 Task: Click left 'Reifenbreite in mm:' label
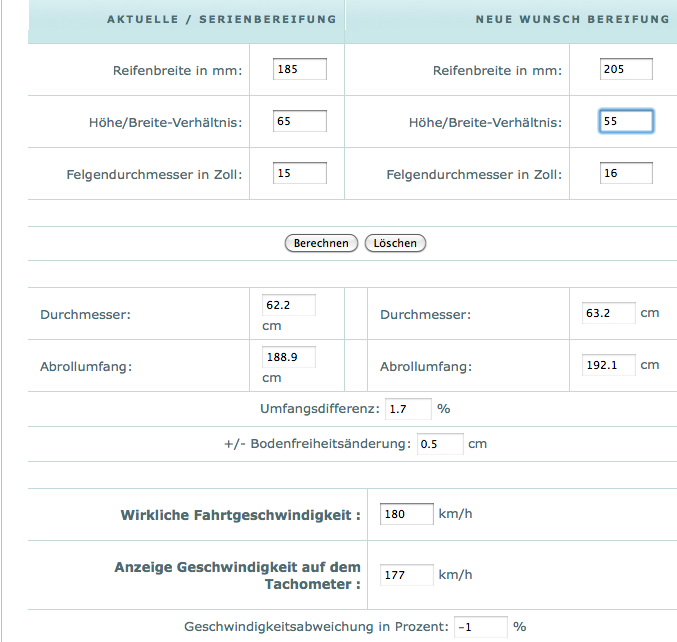point(177,70)
